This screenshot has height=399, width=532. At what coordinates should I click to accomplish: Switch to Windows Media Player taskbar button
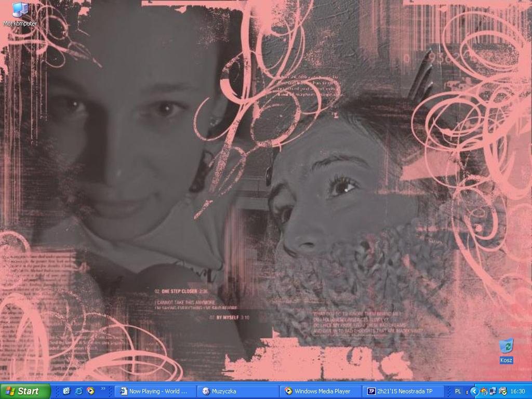click(x=321, y=391)
